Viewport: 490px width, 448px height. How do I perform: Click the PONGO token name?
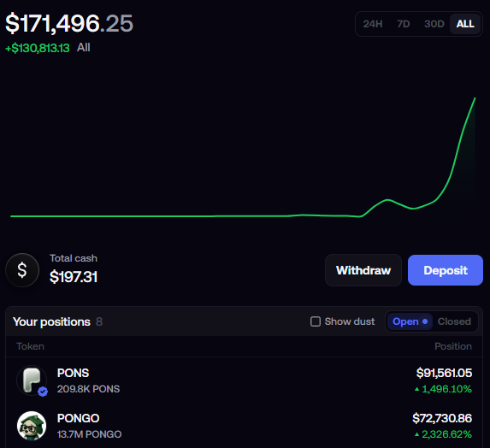point(78,418)
